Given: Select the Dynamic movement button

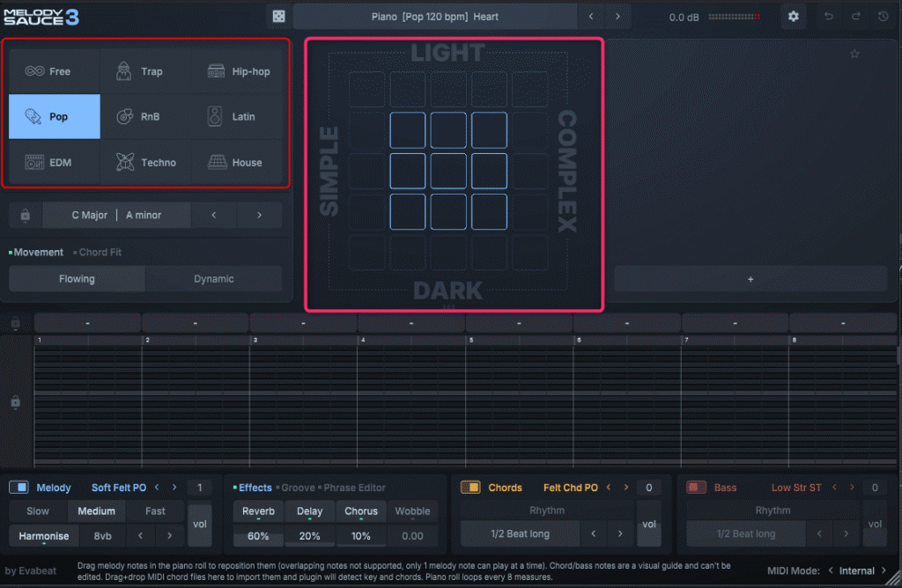Looking at the screenshot, I should 213,279.
